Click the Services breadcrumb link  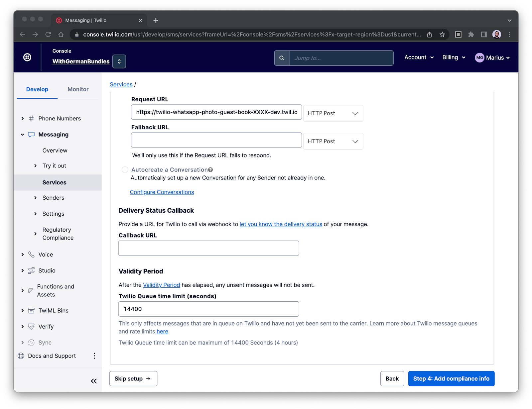[x=121, y=84]
